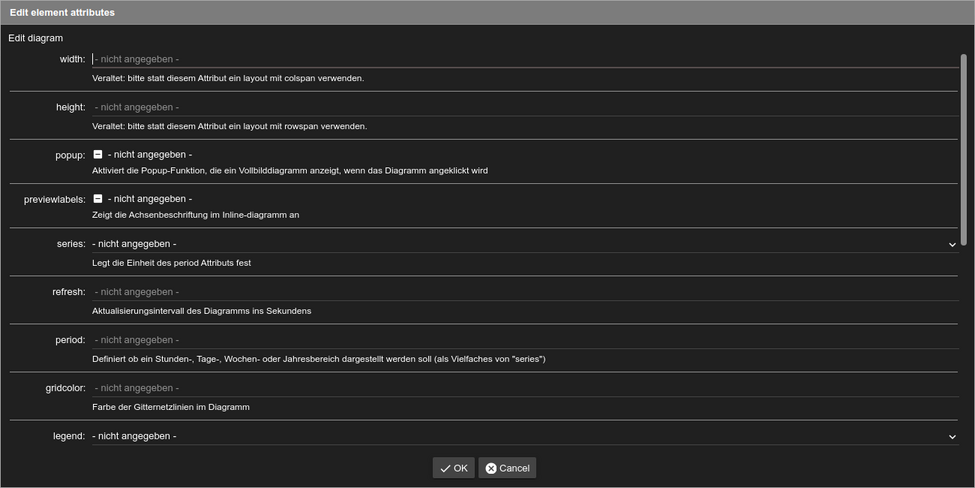Toggle the previewlabels checkbox
The width and height of the screenshot is (975, 488).
click(98, 199)
